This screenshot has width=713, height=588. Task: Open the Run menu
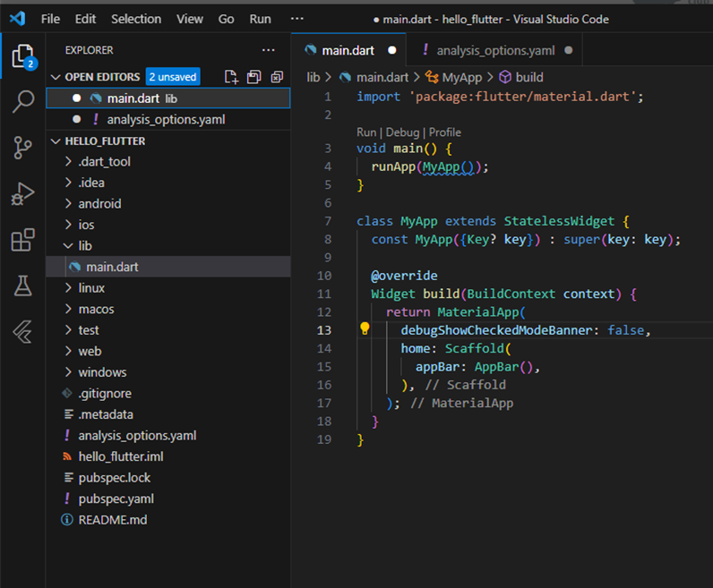click(260, 19)
